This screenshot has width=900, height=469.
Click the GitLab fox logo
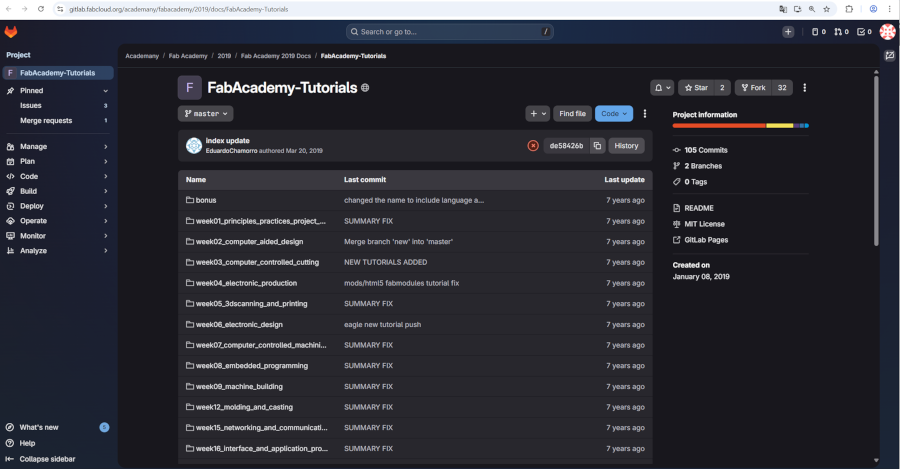pyautogui.click(x=11, y=32)
